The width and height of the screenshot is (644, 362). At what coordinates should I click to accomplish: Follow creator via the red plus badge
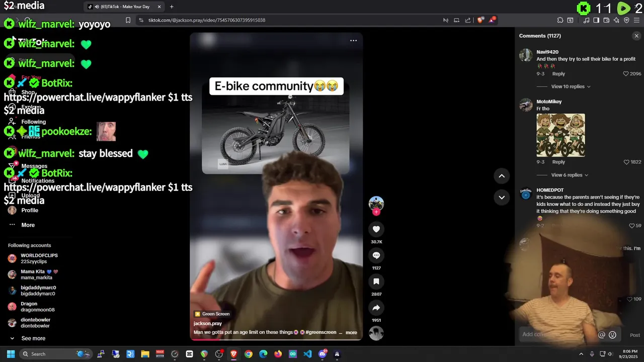376,212
